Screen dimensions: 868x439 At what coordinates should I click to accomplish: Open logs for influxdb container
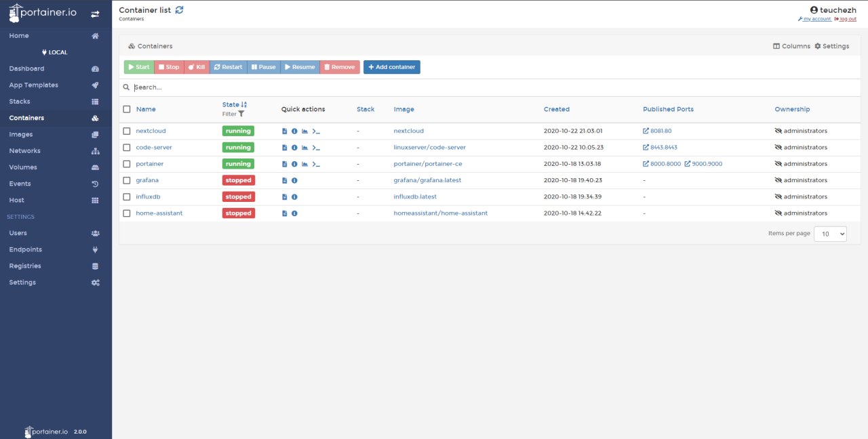tap(285, 196)
